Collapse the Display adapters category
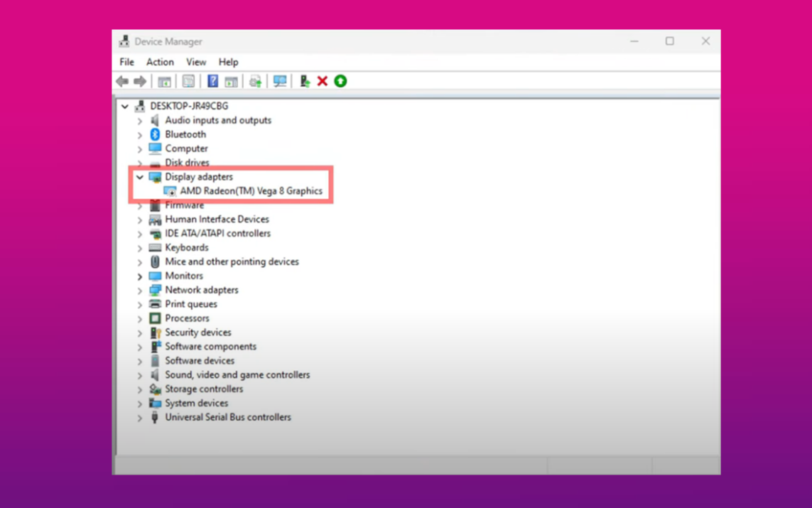The image size is (812, 508). pyautogui.click(x=140, y=177)
